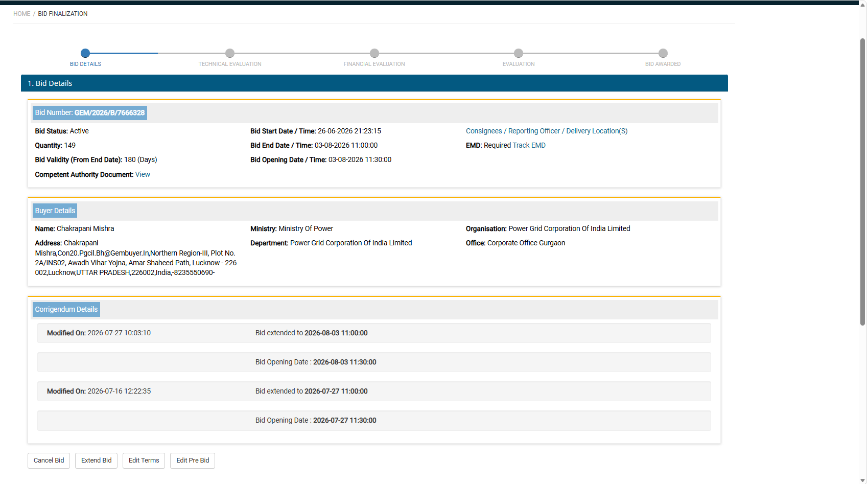Click the Evaluation step circle
868x484 pixels.
(x=519, y=53)
